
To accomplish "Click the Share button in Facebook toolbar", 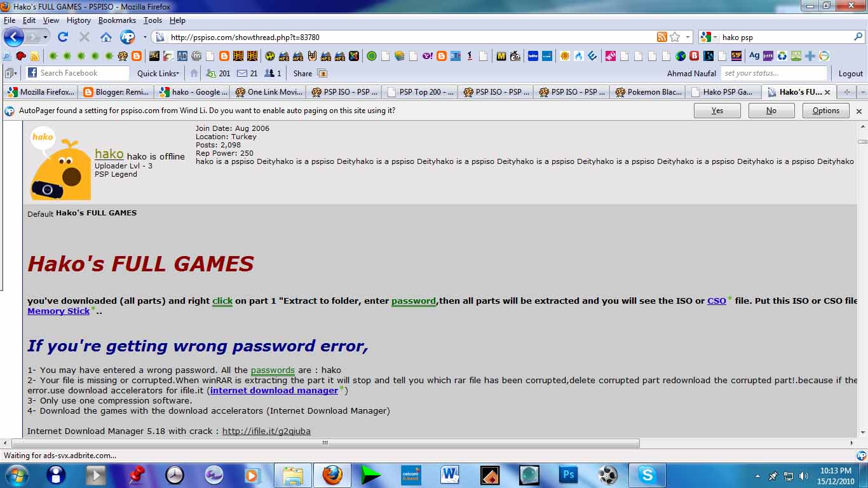I will pyautogui.click(x=309, y=73).
